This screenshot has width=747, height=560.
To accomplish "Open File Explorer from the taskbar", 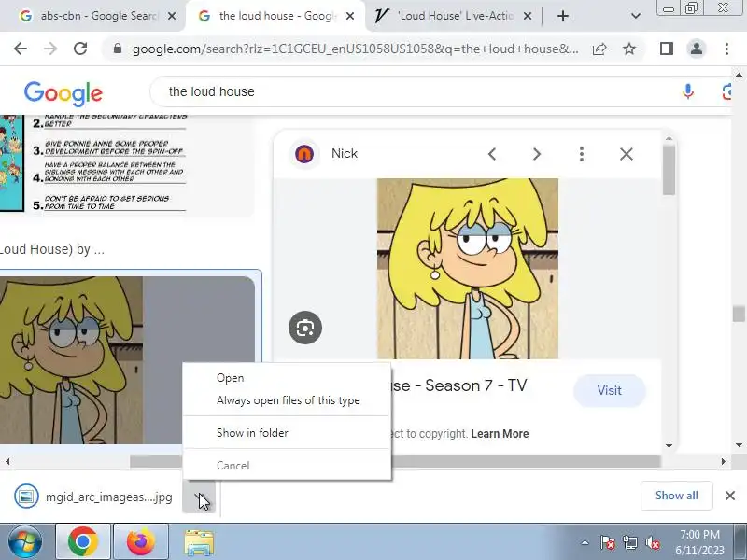I will (x=199, y=542).
